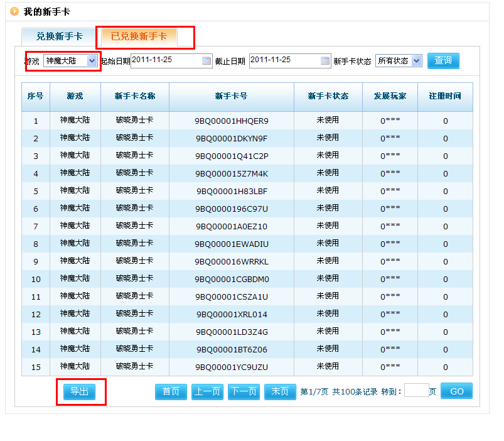Open the end date calendar picker icon
This screenshot has height=441, width=504.
click(325, 61)
